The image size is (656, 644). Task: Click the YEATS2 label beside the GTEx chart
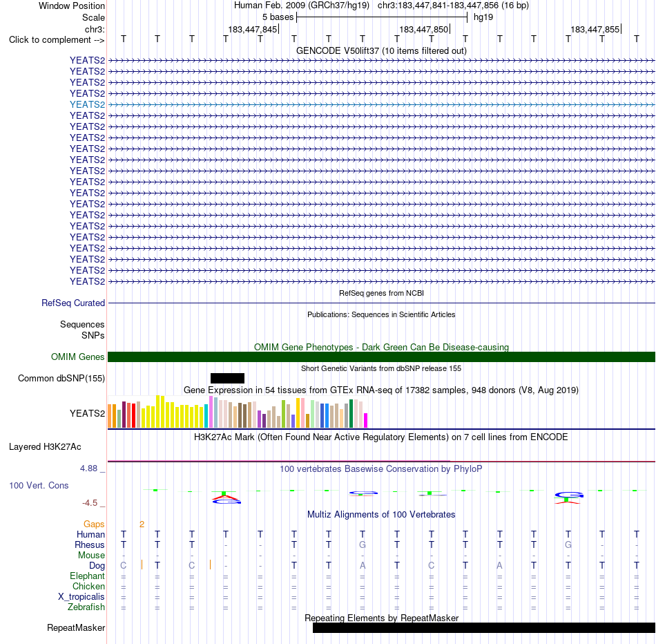tap(87, 413)
